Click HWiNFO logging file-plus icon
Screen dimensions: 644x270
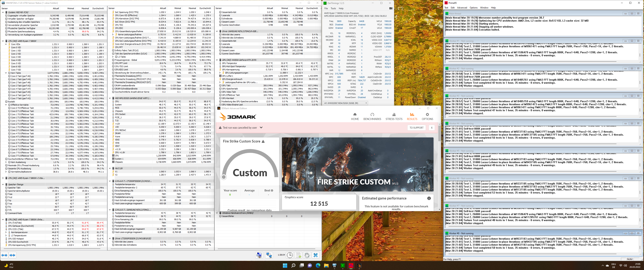point(298,255)
